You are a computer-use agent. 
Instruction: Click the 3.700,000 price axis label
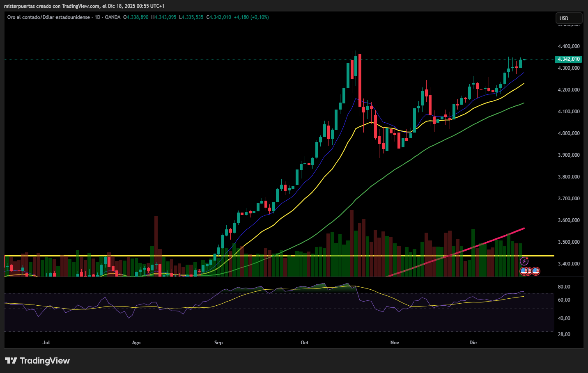[569, 199]
